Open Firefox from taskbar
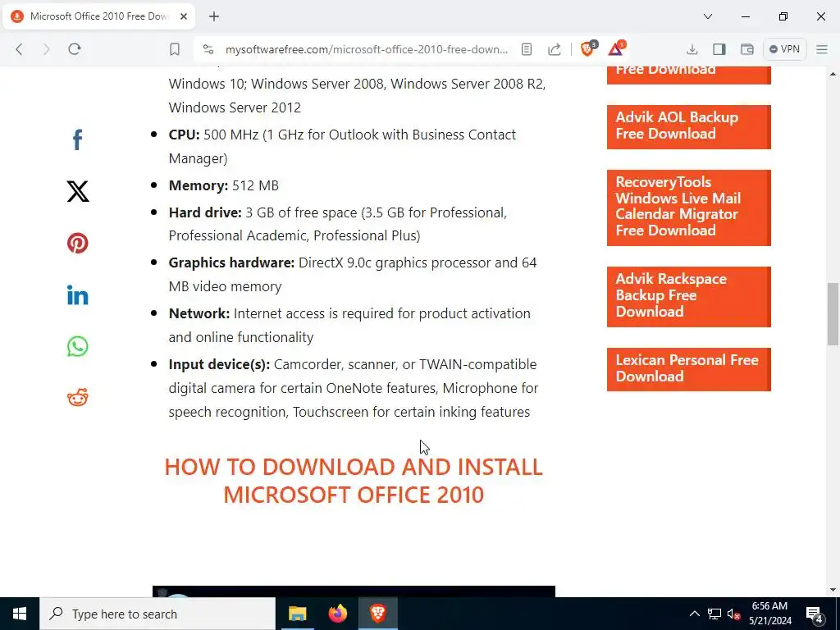840x630 pixels. pyautogui.click(x=337, y=614)
